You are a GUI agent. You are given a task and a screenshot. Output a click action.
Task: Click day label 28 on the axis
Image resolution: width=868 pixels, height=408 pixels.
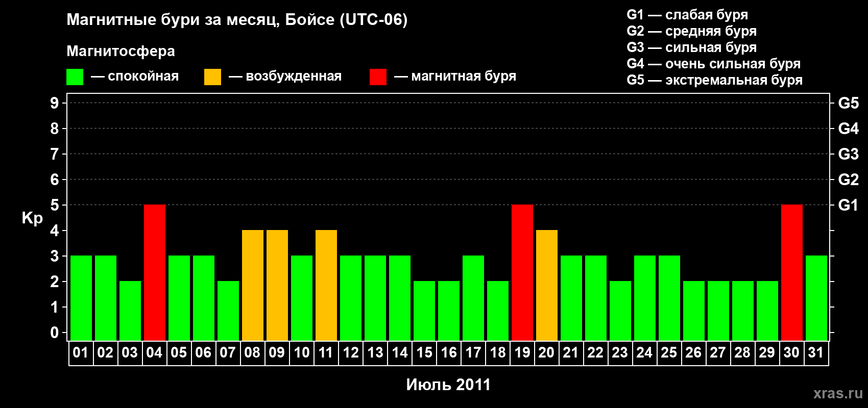tap(742, 353)
